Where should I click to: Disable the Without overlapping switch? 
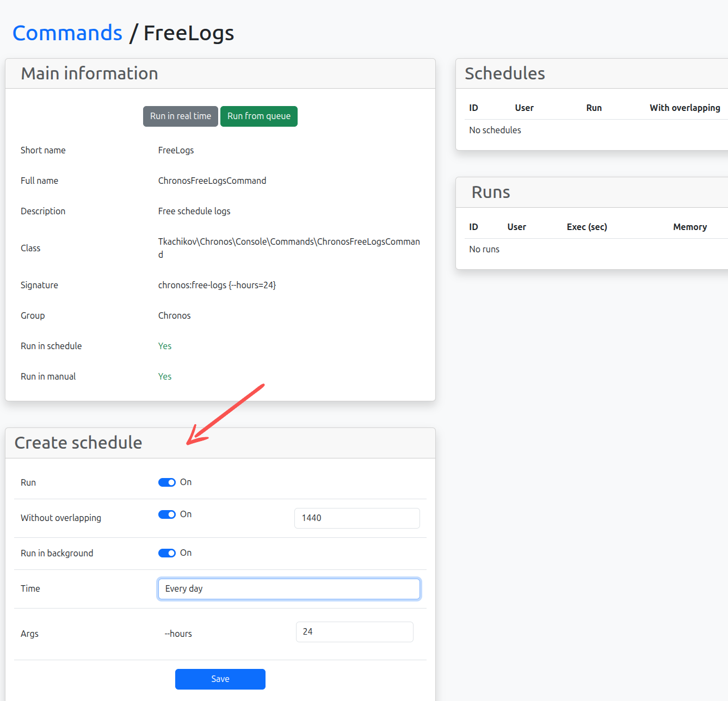167,514
